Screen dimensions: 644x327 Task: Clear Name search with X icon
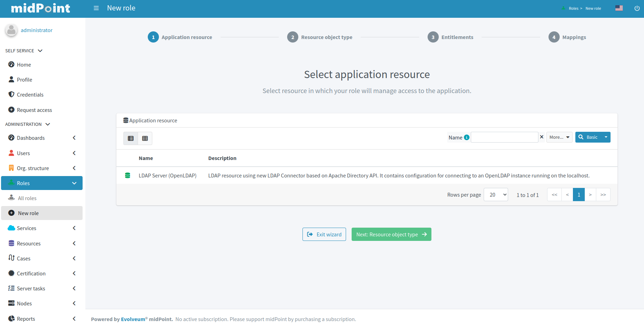point(542,137)
